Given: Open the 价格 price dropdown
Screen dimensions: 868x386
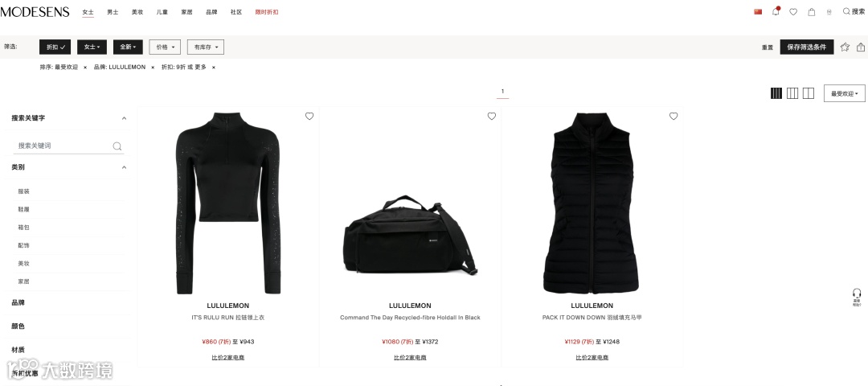Looking at the screenshot, I should (x=165, y=47).
